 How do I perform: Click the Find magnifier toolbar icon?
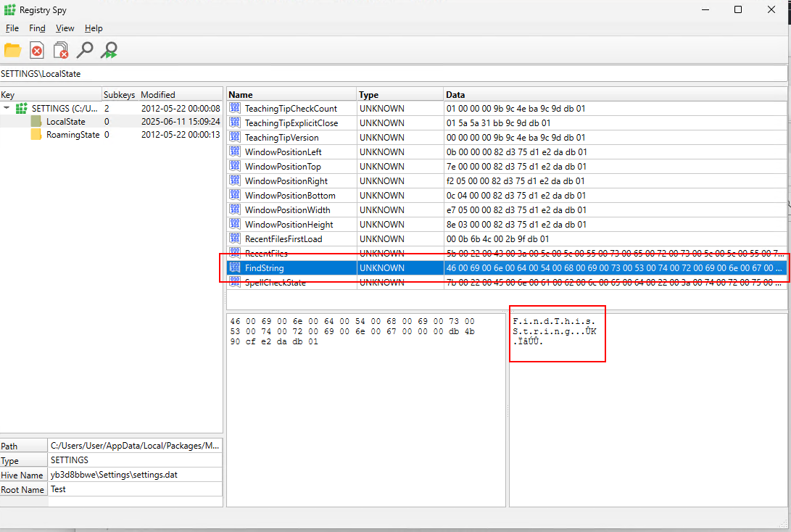point(85,50)
